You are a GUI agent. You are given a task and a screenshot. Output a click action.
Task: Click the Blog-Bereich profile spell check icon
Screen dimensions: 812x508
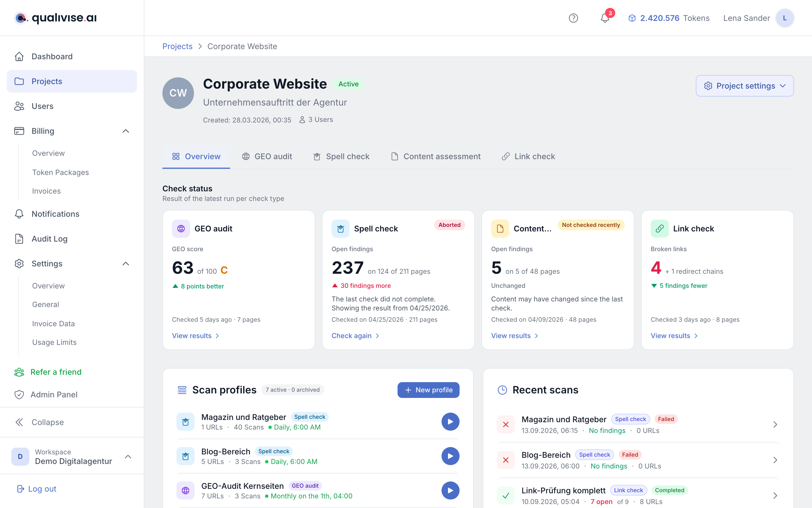click(186, 456)
